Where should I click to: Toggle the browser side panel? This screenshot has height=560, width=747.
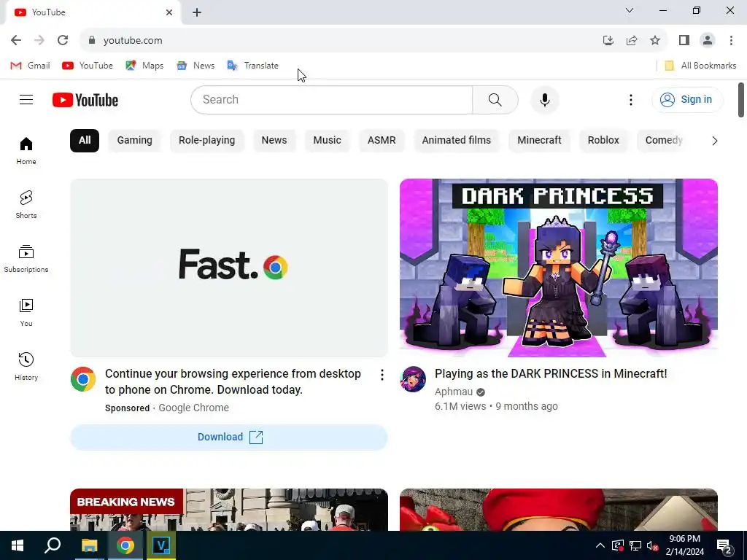click(684, 41)
